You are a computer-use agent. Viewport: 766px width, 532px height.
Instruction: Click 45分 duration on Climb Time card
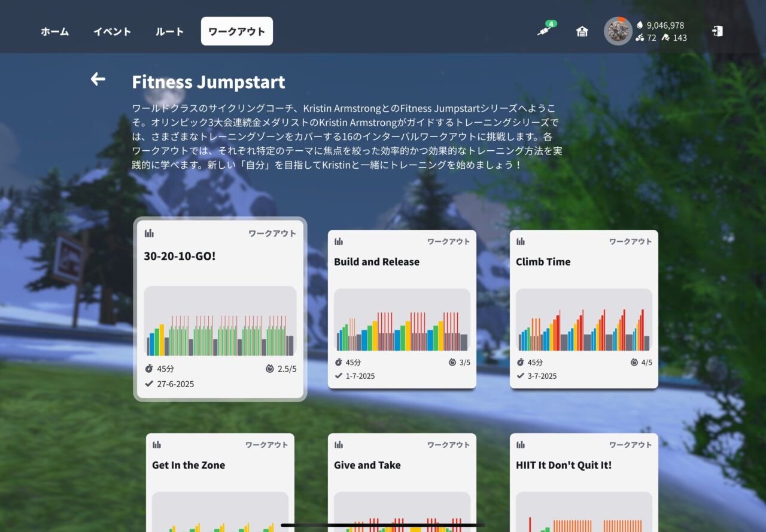(x=536, y=362)
